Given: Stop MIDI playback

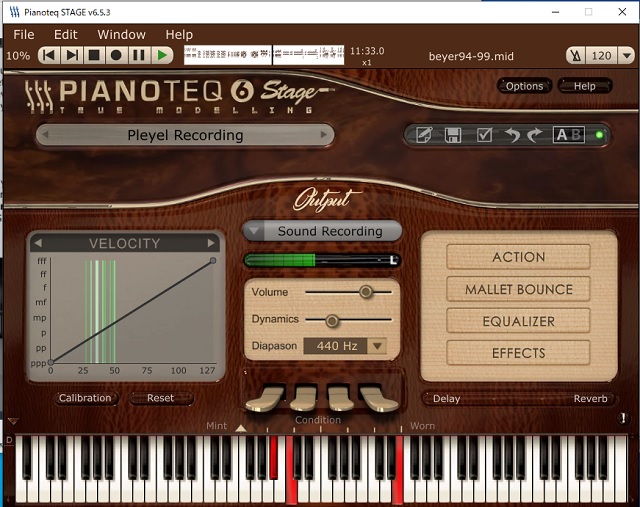Looking at the screenshot, I should [x=94, y=55].
